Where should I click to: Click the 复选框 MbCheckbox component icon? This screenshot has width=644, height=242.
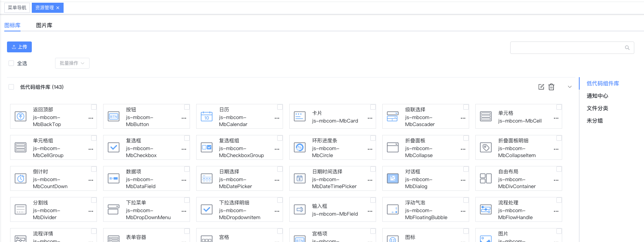[114, 147]
